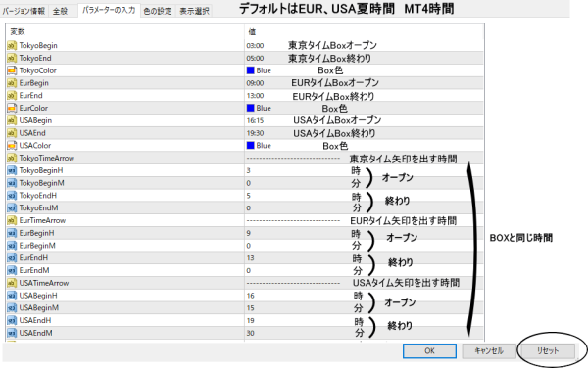Viewport: 588px width, 368px height.
Task: Select the EurBeginM variable name
Action: [37, 246]
